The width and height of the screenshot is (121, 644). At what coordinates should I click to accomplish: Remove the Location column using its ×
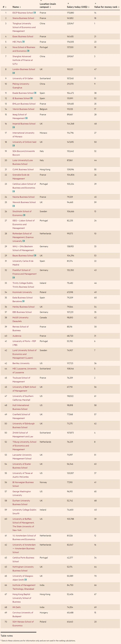41,1
